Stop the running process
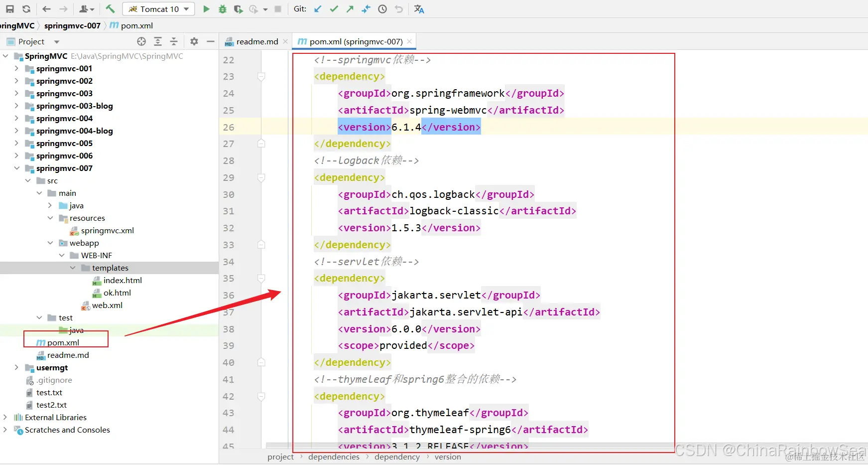This screenshot has height=465, width=868. 278,9
